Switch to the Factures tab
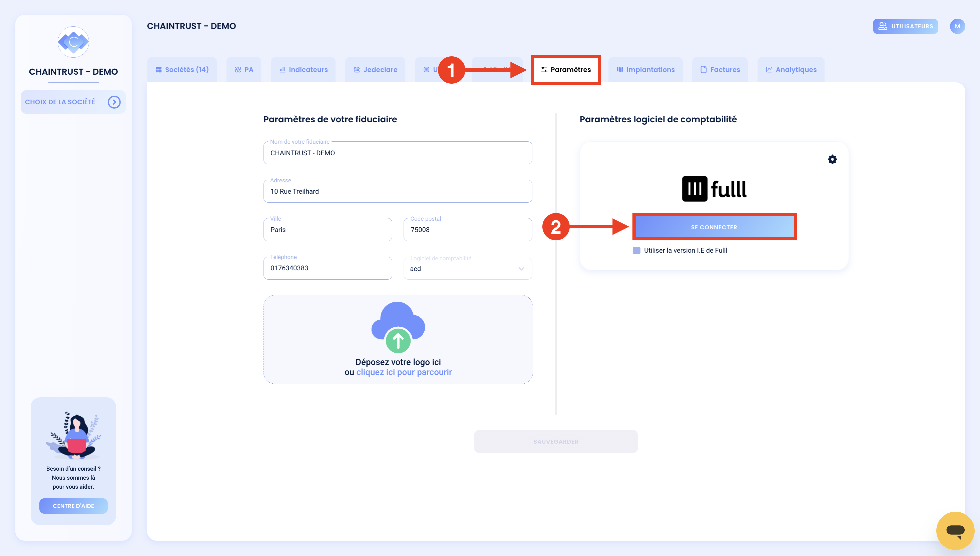Viewport: 980px width, 556px height. [720, 69]
